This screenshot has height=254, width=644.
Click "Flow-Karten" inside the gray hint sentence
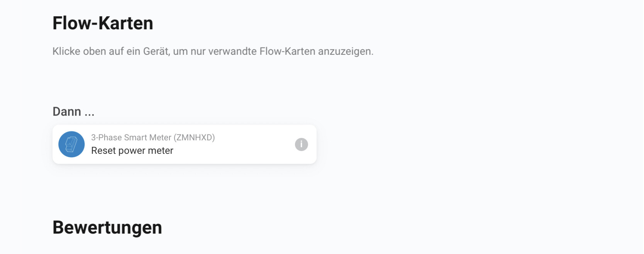[x=287, y=51]
